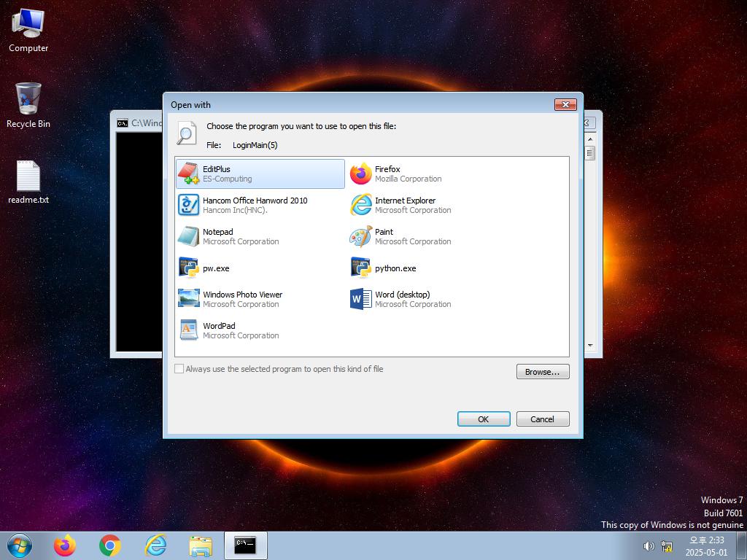Click the command prompt scrollbar up arrow
The image size is (747, 560).
coord(590,139)
